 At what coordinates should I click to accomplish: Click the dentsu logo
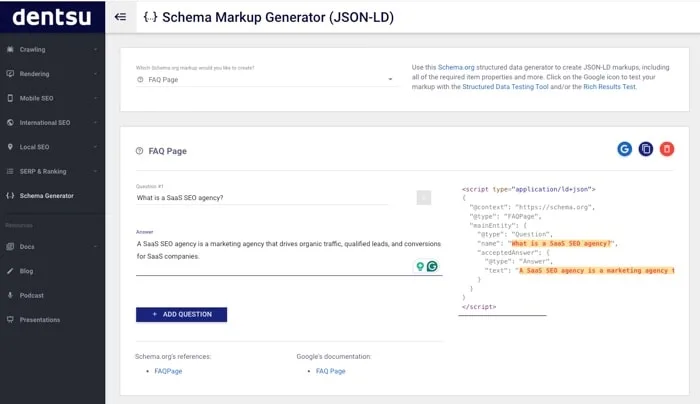pyautogui.click(x=52, y=17)
